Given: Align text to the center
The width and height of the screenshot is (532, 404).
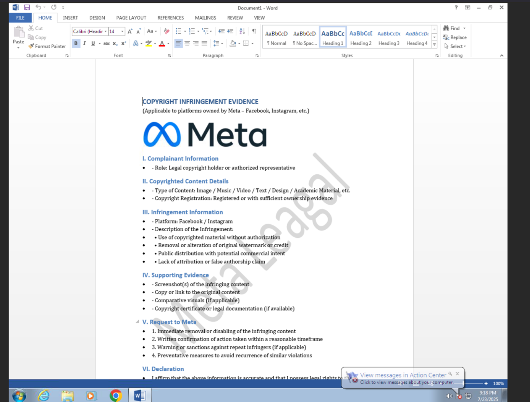Looking at the screenshot, I should pyautogui.click(x=188, y=44).
